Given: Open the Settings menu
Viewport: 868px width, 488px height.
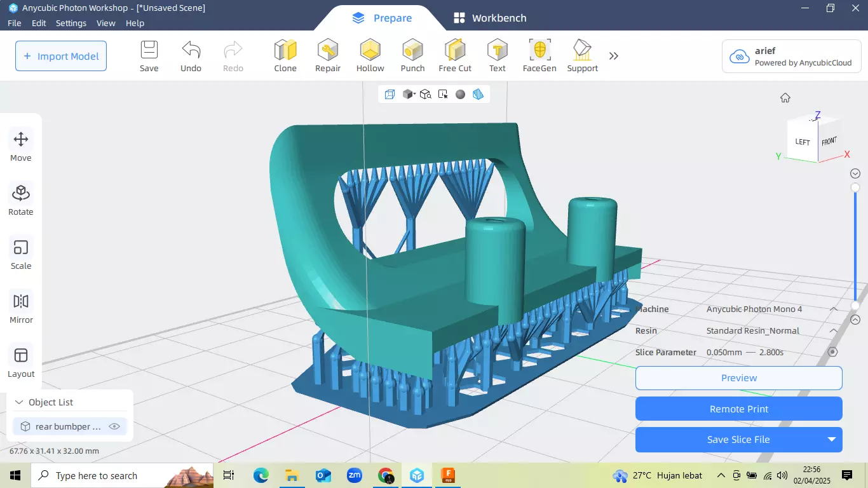Looking at the screenshot, I should coord(71,23).
